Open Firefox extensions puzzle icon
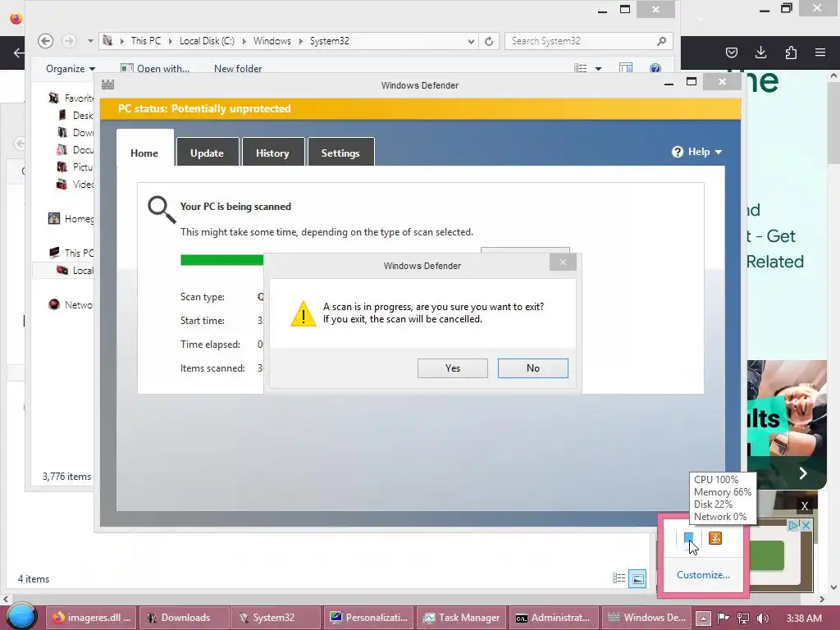The width and height of the screenshot is (840, 630). point(791,52)
